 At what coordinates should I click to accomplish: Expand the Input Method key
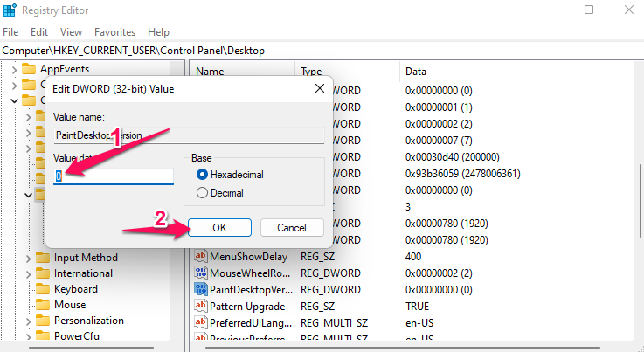tap(28, 259)
